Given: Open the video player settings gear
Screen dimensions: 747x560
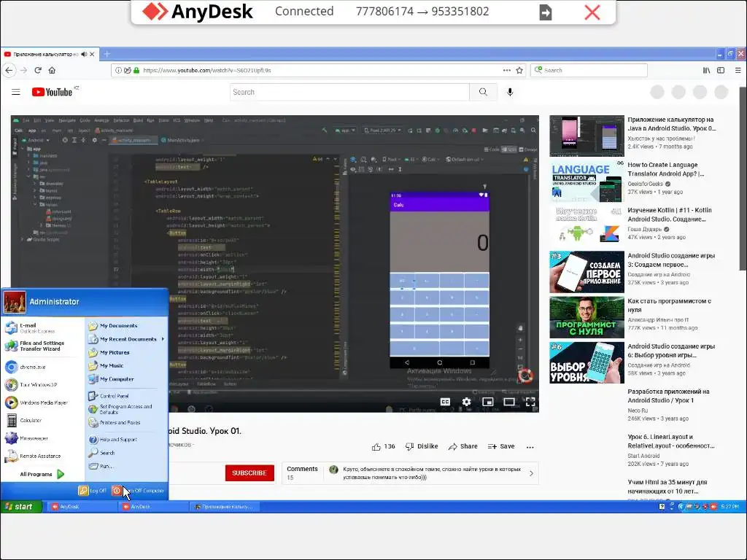Looking at the screenshot, I should (x=466, y=402).
